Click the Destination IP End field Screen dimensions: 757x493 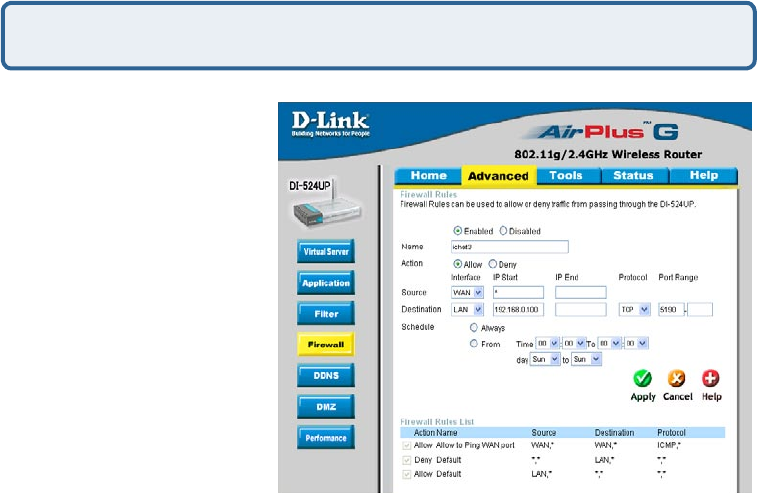(580, 310)
